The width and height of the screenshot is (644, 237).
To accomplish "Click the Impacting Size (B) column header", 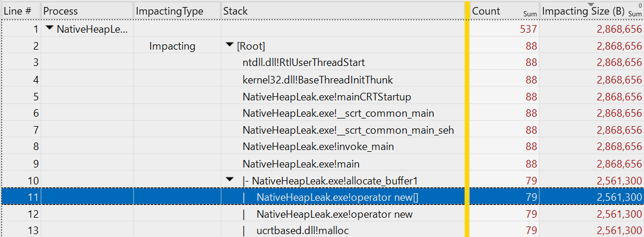I will tap(583, 11).
